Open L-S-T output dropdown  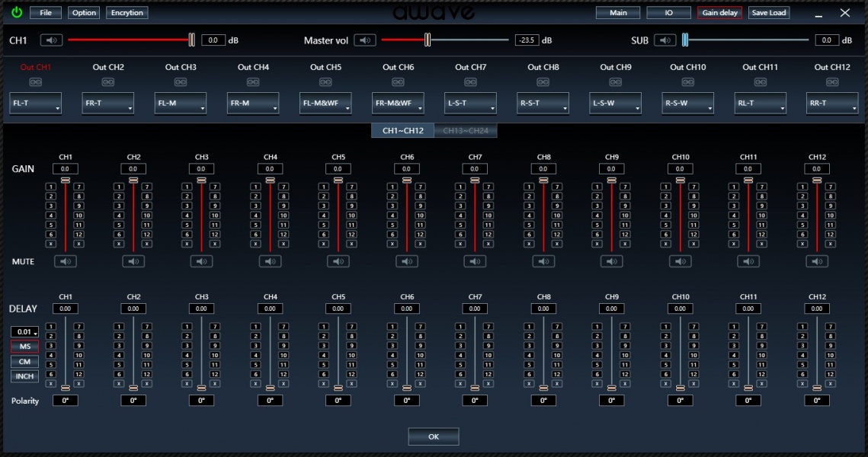(470, 104)
